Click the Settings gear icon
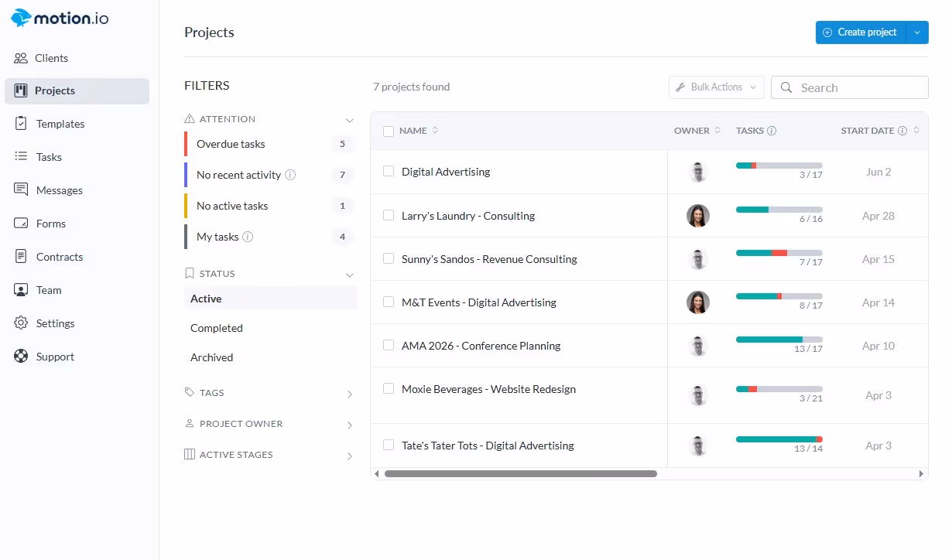 tap(21, 323)
